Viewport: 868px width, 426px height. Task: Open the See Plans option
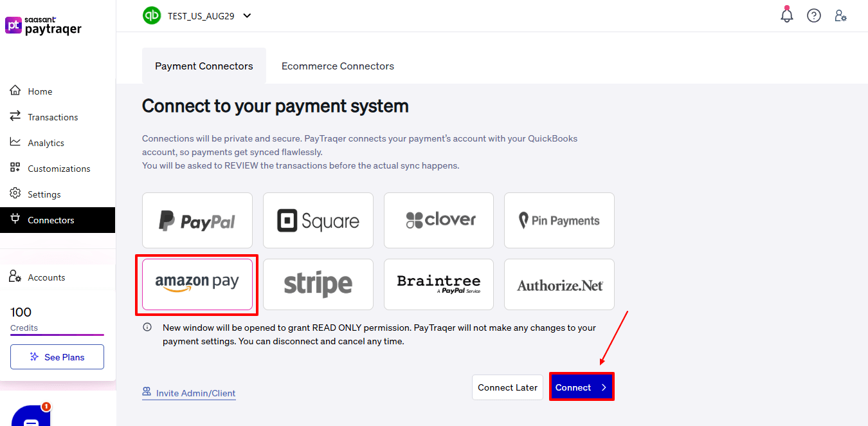tap(57, 357)
